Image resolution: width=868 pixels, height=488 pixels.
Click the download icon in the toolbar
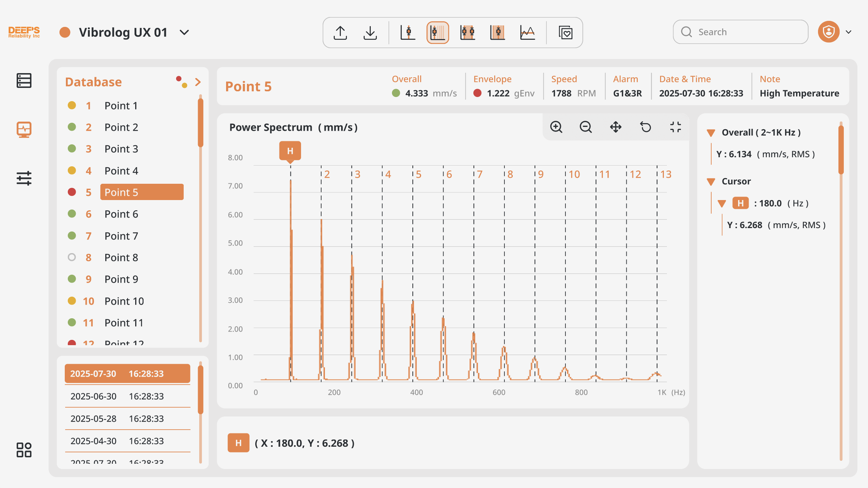[x=370, y=33]
